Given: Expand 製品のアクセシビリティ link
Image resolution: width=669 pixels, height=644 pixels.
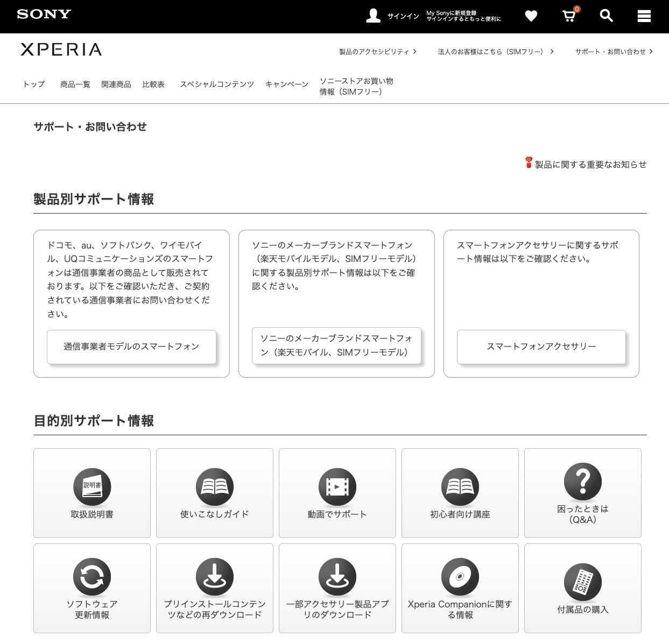Looking at the screenshot, I should point(377,52).
